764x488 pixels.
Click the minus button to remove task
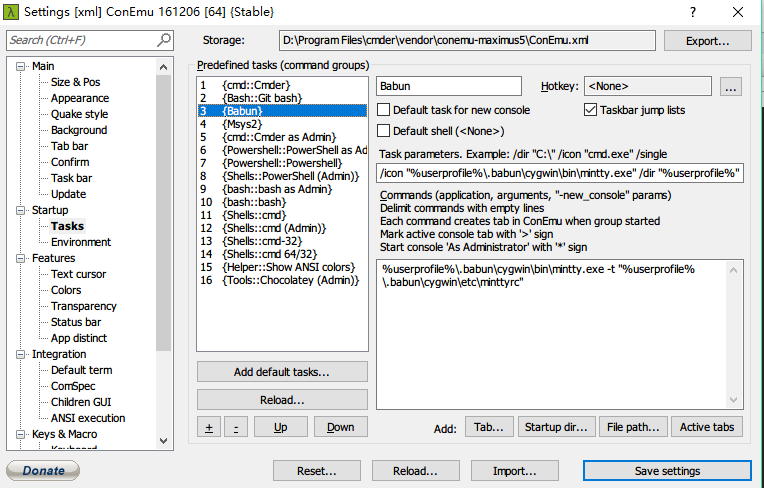(236, 427)
